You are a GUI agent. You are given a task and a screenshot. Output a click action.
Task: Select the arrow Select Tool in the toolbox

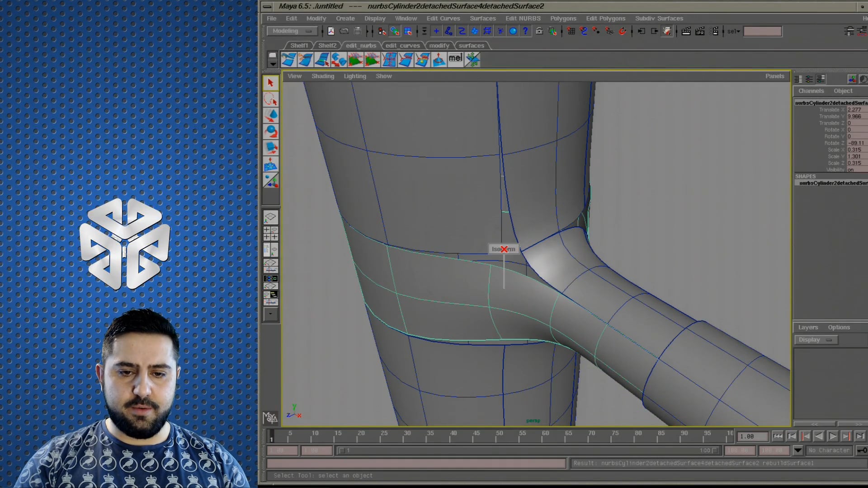[x=270, y=83]
